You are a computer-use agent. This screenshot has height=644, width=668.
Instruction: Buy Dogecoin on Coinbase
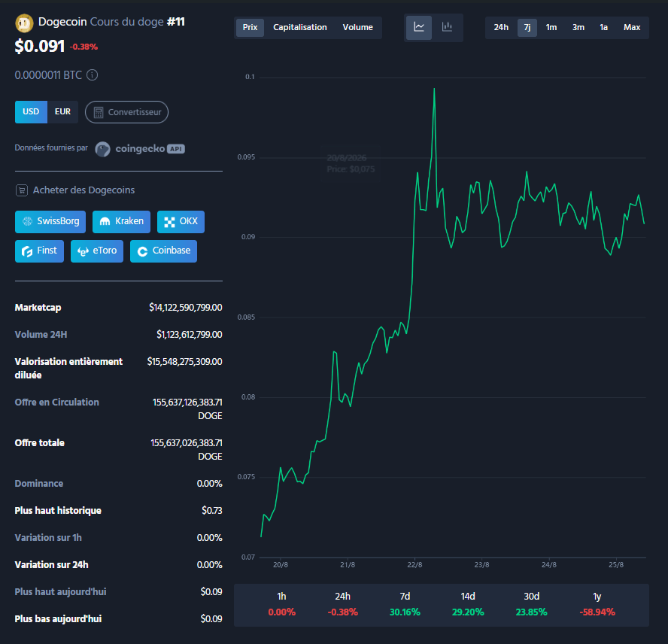point(163,251)
